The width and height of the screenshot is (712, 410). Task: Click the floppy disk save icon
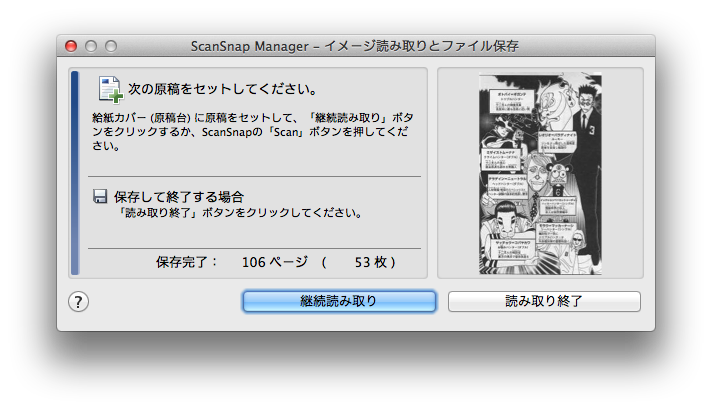(100, 196)
